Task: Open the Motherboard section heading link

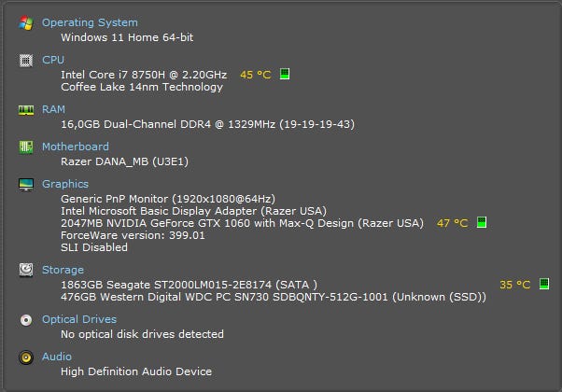Action: tap(75, 147)
